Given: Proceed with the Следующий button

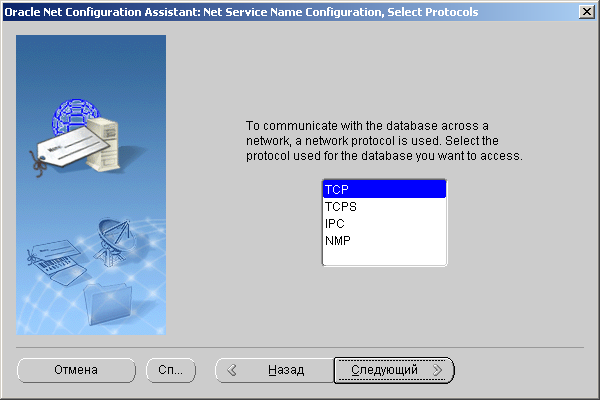Looking at the screenshot, I should [x=394, y=370].
